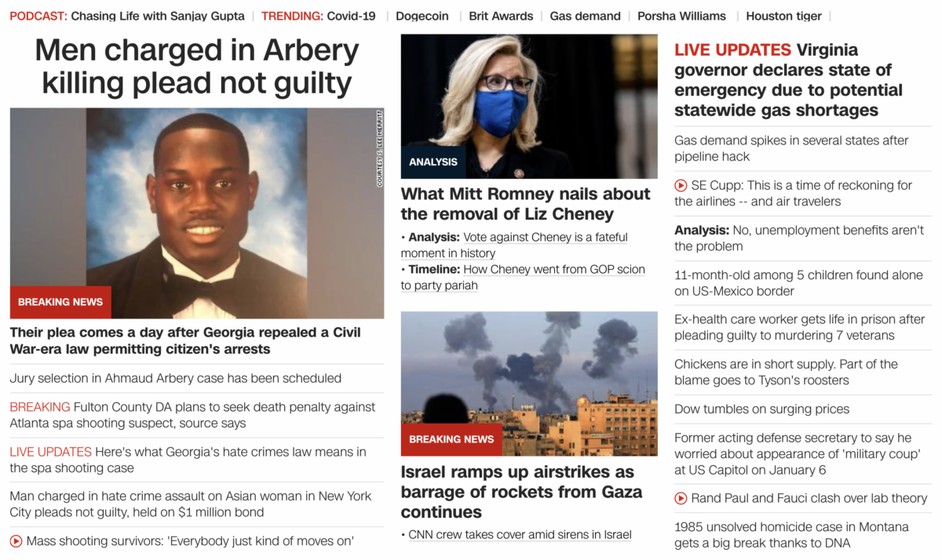Open Virginia governor state of emergency live updates
942x560 pixels.
pos(788,80)
